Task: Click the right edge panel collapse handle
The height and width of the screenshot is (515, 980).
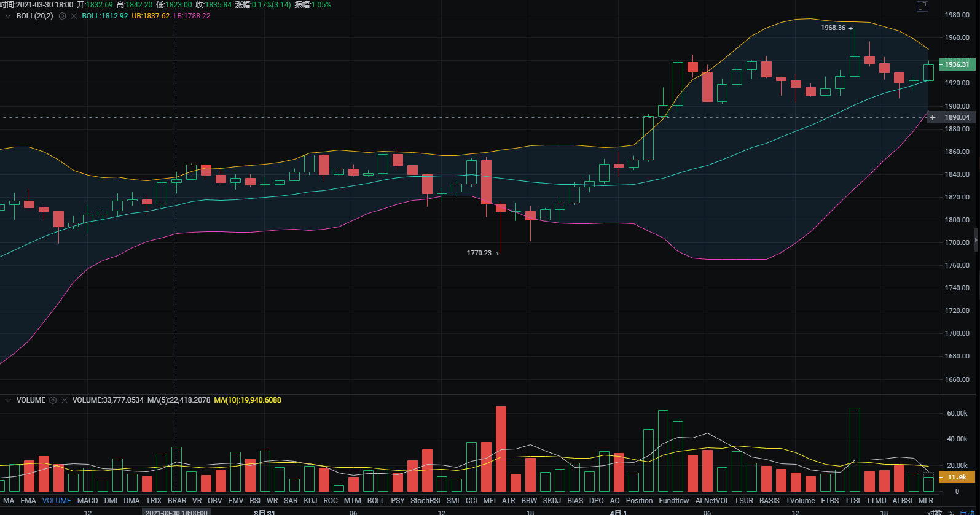Action: tap(976, 239)
